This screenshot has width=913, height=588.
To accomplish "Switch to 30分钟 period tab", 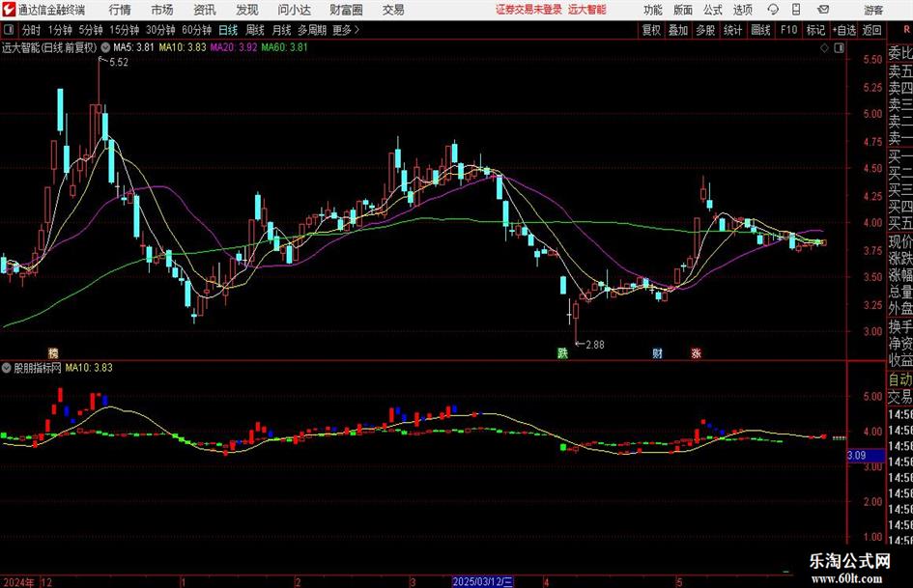I will (x=160, y=30).
